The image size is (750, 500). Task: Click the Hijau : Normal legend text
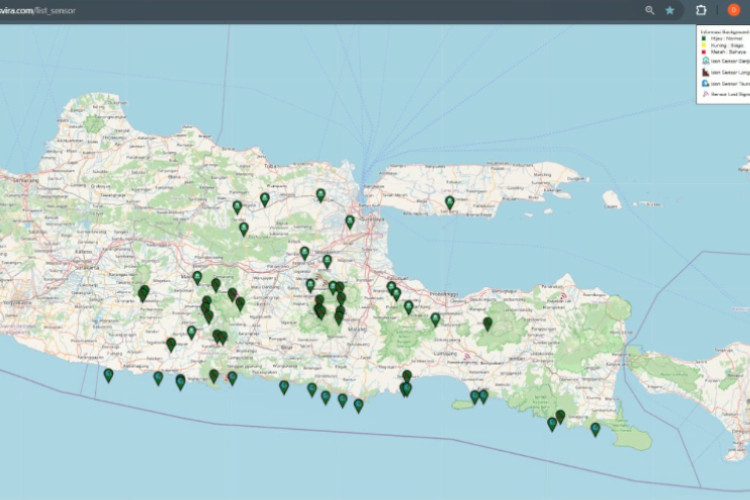coord(724,36)
